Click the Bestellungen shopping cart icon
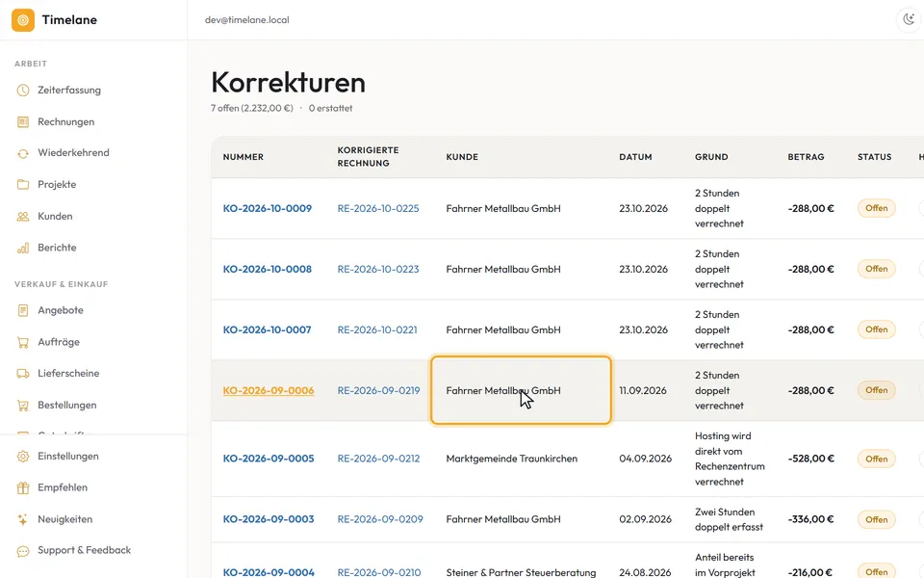924x578 pixels. pyautogui.click(x=23, y=406)
